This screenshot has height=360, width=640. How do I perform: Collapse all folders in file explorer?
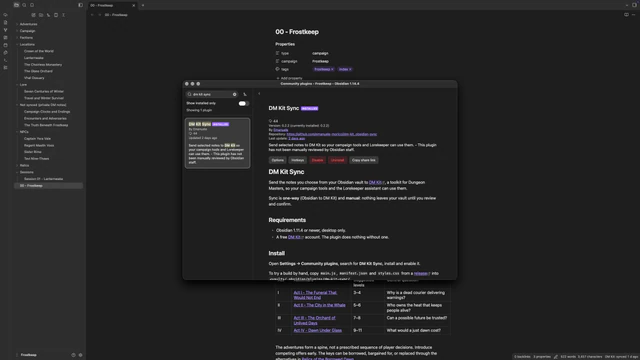pyautogui.click(x=63, y=15)
